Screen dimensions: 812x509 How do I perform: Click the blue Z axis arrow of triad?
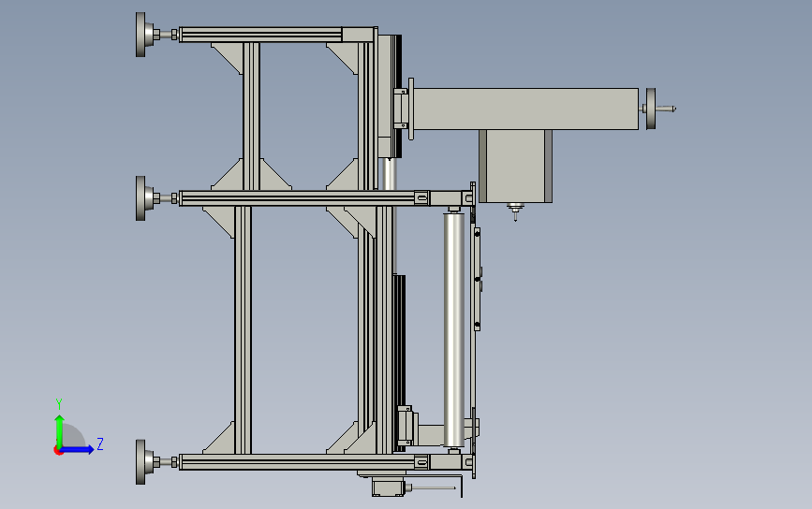pos(78,449)
